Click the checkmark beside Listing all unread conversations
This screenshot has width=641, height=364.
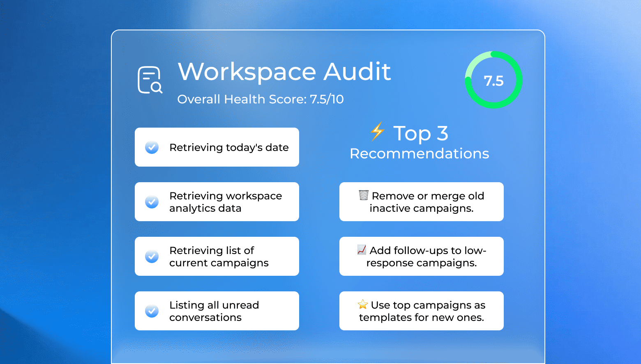152,311
